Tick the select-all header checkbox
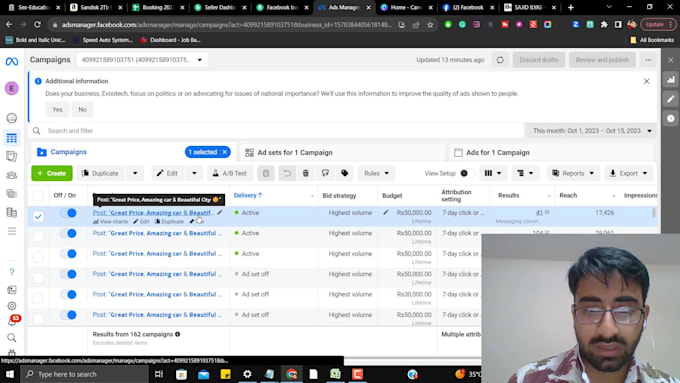Screen dimensions: 680x383 pos(38,196)
